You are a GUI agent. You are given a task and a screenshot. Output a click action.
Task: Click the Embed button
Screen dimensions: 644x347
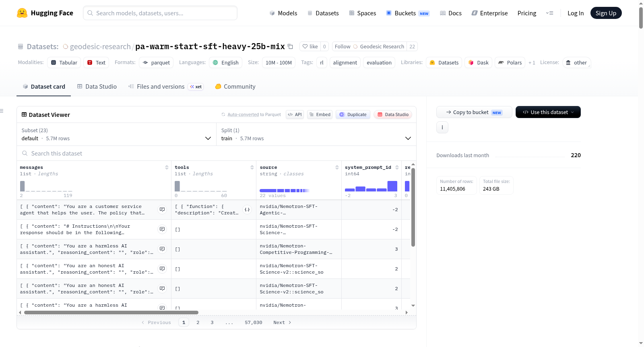point(319,114)
